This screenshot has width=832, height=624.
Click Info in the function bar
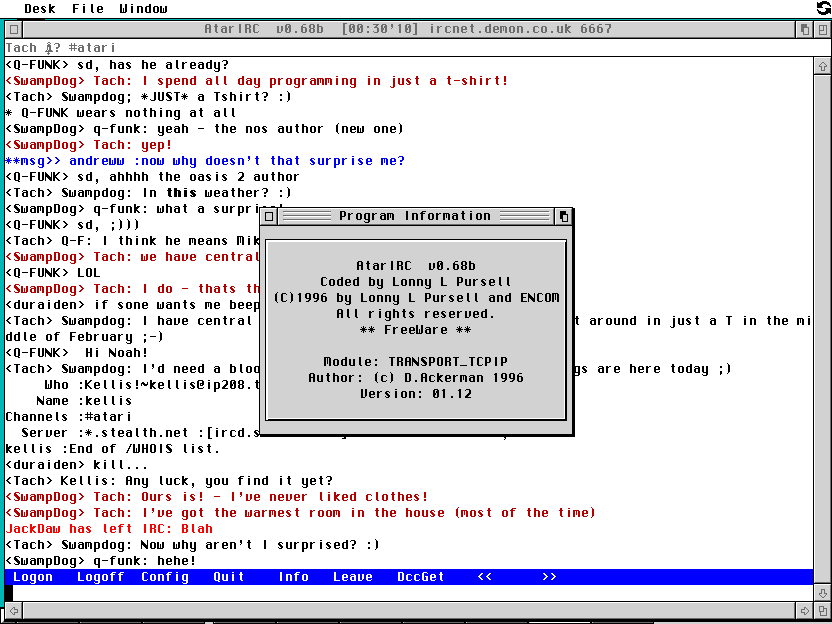click(293, 577)
